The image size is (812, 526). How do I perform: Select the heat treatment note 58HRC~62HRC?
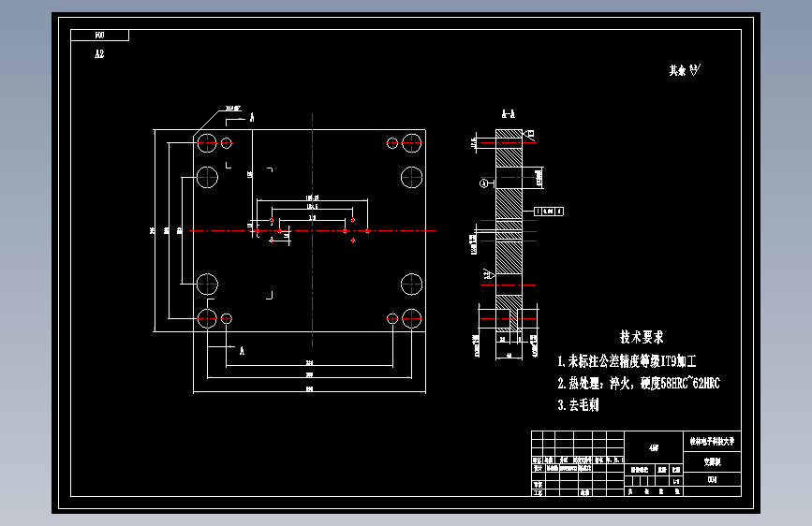click(x=639, y=383)
